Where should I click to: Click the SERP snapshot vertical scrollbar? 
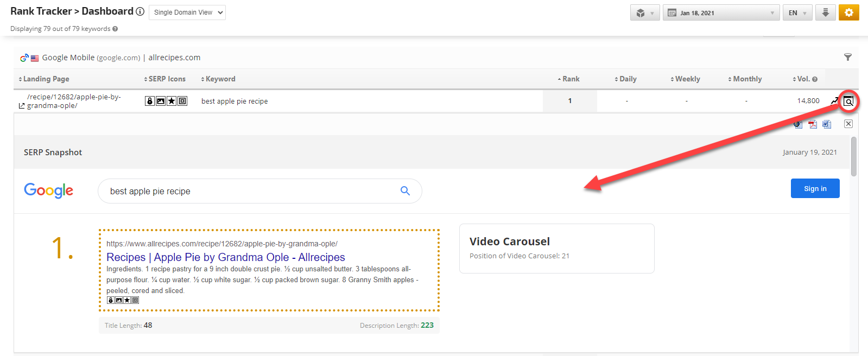pyautogui.click(x=854, y=157)
